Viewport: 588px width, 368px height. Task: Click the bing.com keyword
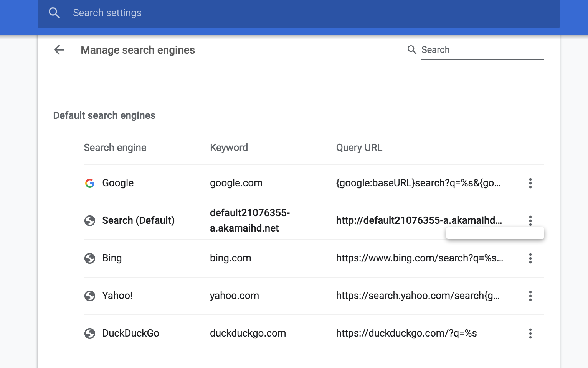(230, 258)
